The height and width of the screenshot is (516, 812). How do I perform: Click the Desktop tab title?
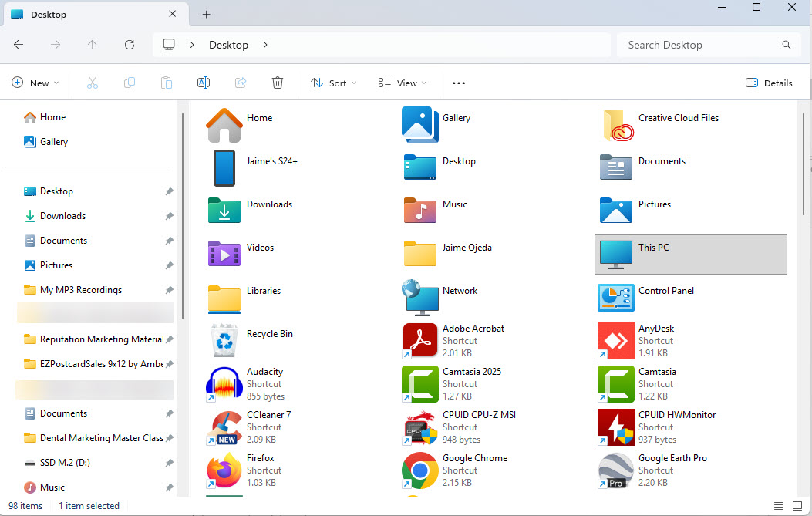point(49,15)
